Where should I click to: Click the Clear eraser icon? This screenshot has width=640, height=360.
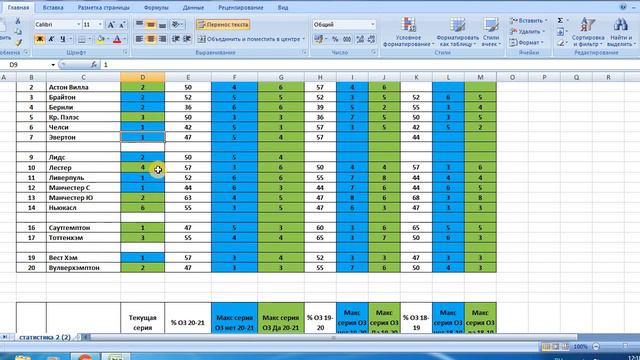[x=561, y=42]
